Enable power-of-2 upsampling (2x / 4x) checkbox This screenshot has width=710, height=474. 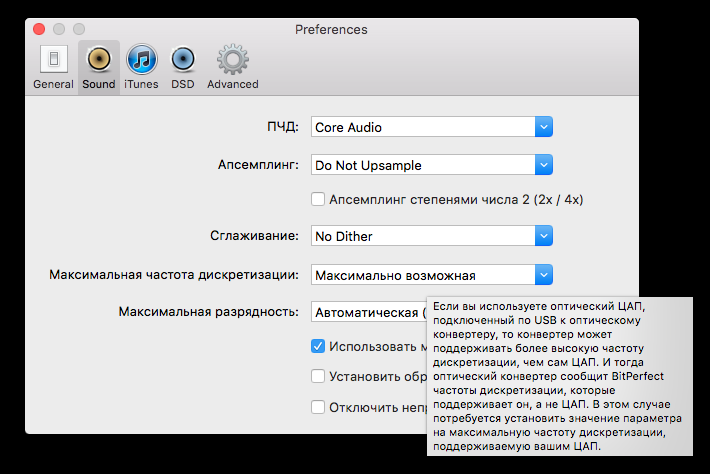(318, 199)
